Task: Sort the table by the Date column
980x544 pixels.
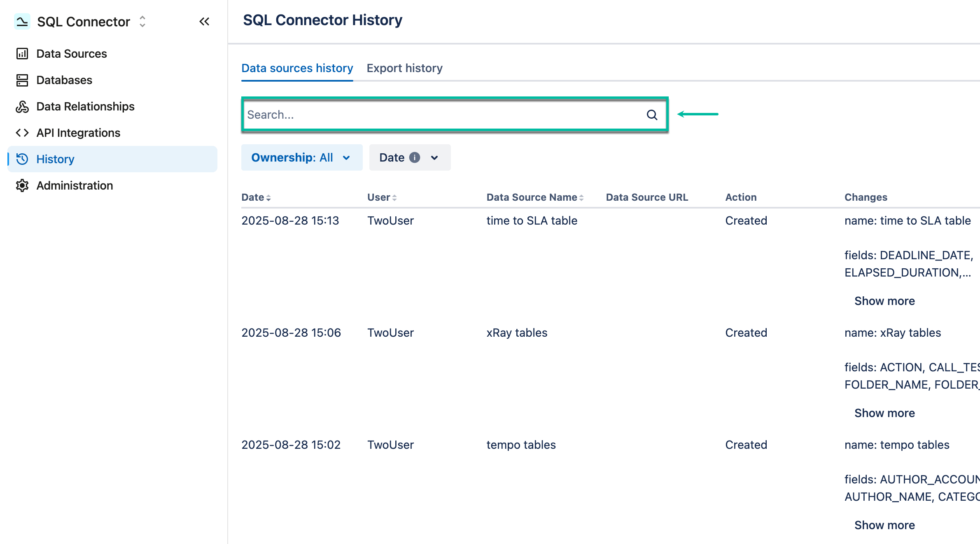Action: (x=268, y=197)
